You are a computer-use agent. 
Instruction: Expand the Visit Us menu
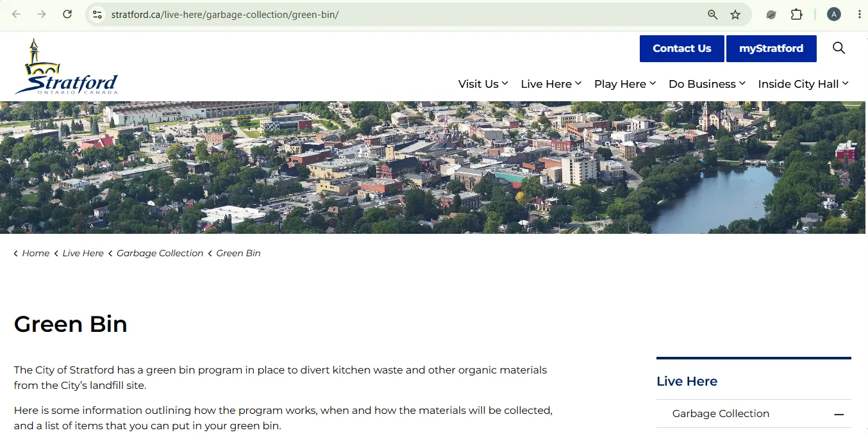coord(483,84)
